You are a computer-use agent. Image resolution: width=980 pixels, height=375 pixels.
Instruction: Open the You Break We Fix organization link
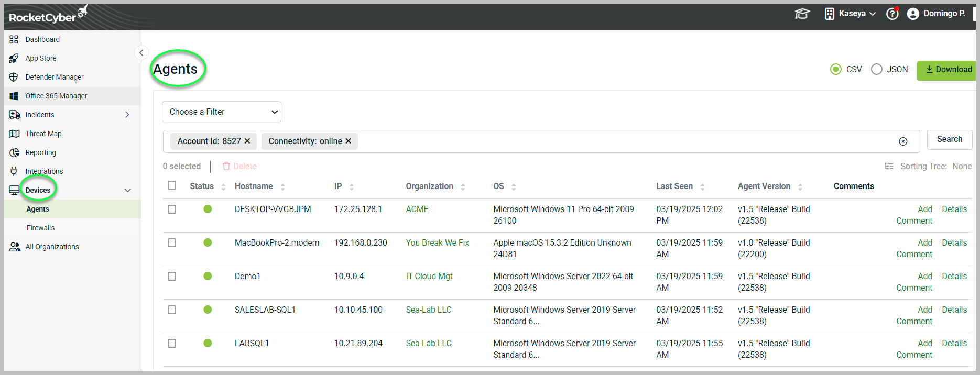(438, 242)
